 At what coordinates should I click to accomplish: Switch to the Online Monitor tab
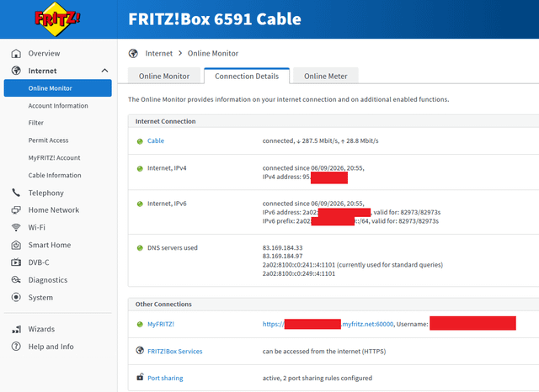click(164, 76)
